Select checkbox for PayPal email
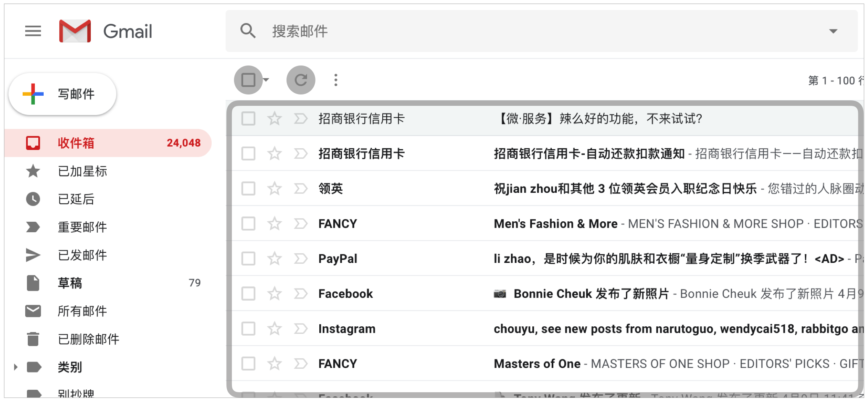Viewport: 868px width, 404px height. 248,258
